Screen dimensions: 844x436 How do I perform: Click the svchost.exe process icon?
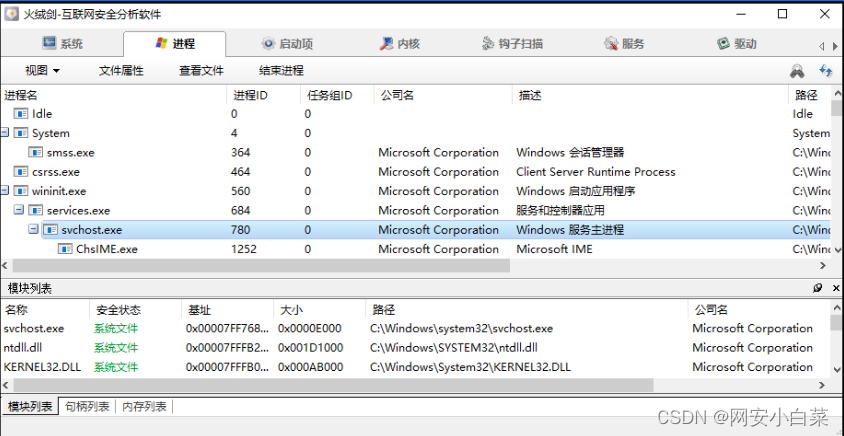(x=50, y=230)
